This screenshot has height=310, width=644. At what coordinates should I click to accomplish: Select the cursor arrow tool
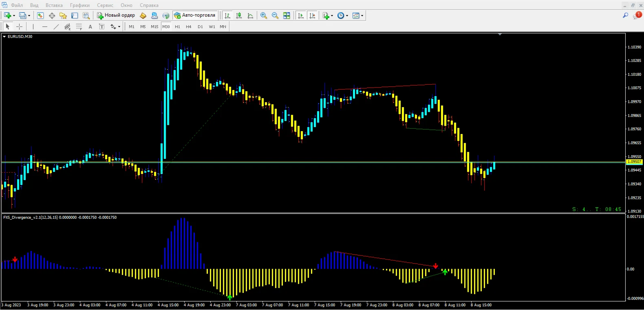click(8, 26)
